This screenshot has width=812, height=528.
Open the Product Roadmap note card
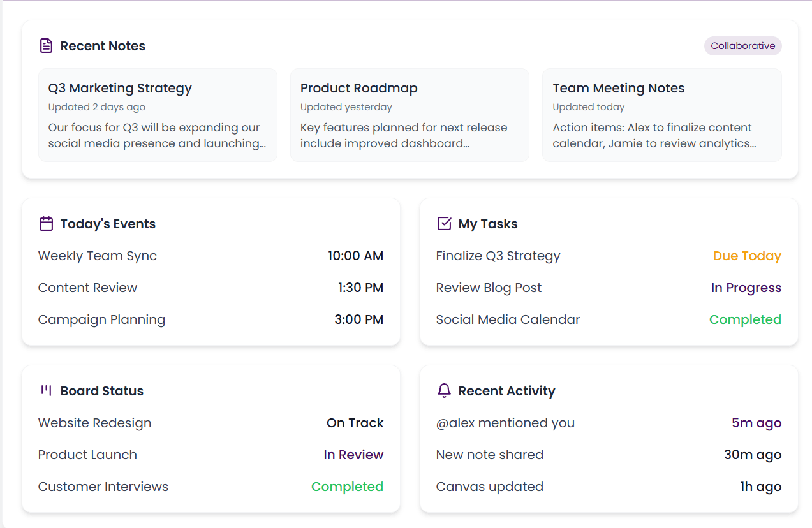click(410, 115)
